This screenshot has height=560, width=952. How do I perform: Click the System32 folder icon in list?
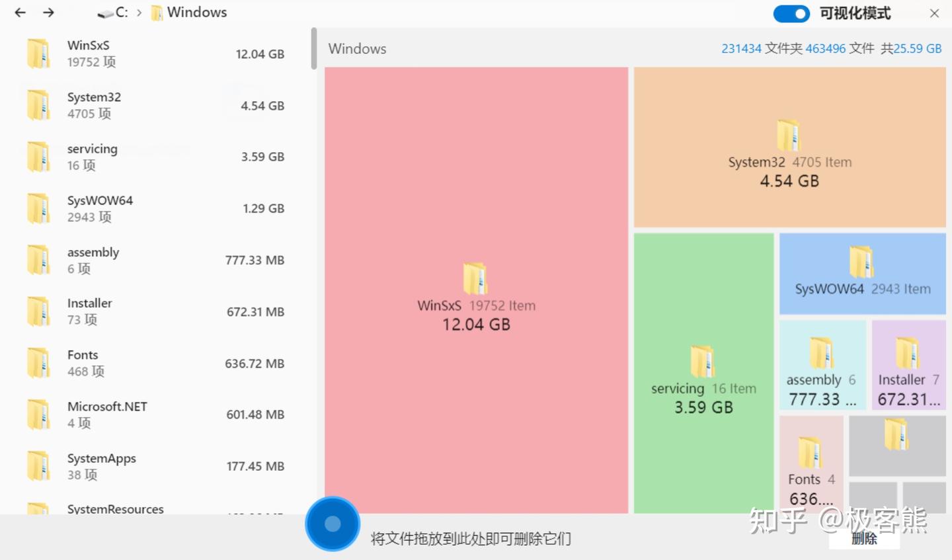coord(38,105)
